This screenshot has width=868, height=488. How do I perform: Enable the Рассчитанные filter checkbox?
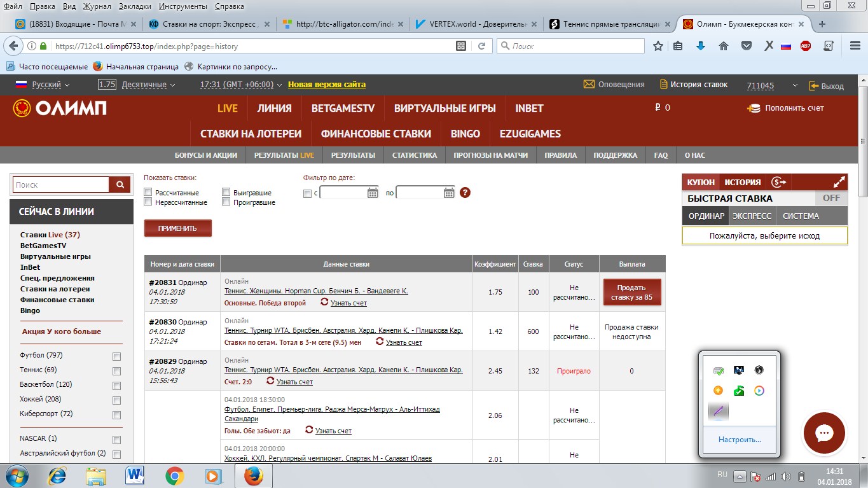click(x=148, y=192)
